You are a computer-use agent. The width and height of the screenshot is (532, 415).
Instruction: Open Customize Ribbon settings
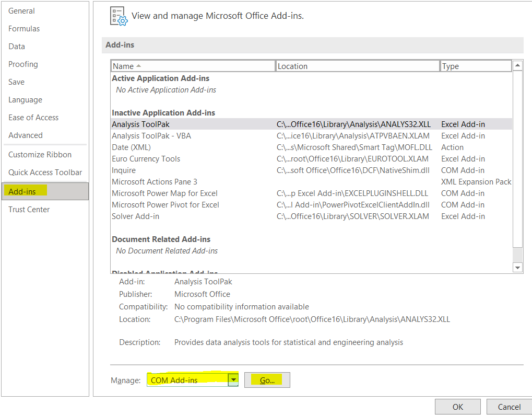40,155
